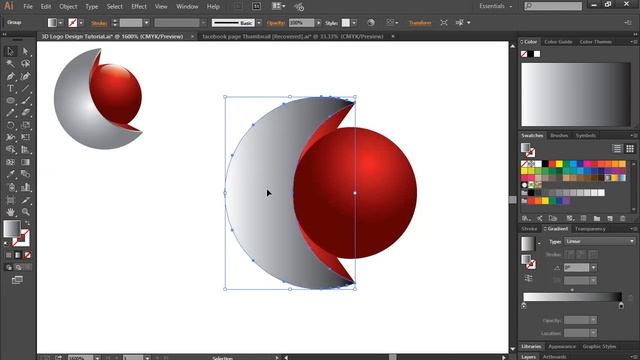This screenshot has height=360, width=640.
Task: Select the Lasso tool
Action: point(25,64)
